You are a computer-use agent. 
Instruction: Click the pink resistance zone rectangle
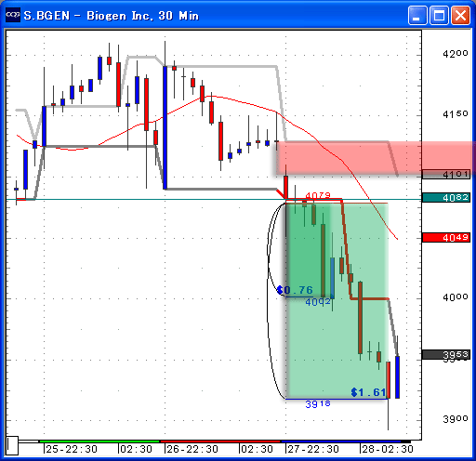[x=376, y=158]
